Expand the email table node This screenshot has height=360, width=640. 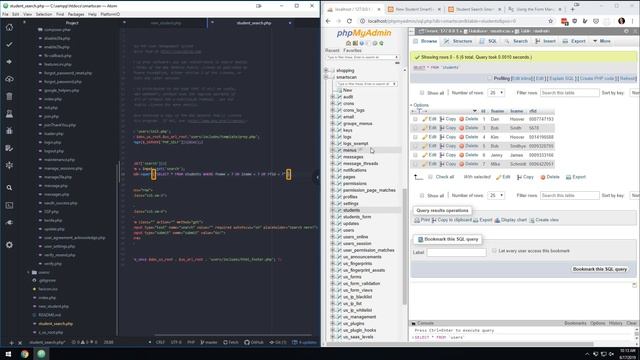(333, 117)
